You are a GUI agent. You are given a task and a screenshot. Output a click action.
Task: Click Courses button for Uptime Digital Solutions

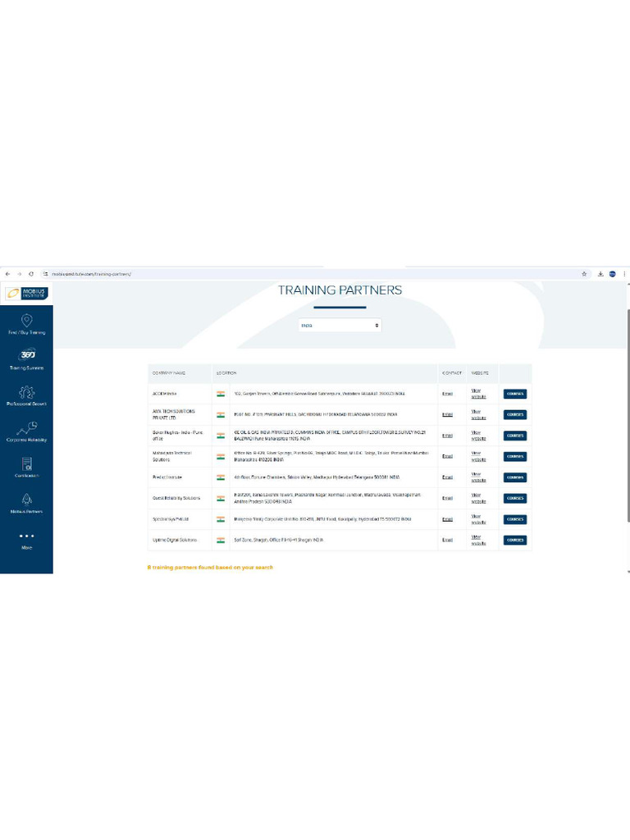515,540
